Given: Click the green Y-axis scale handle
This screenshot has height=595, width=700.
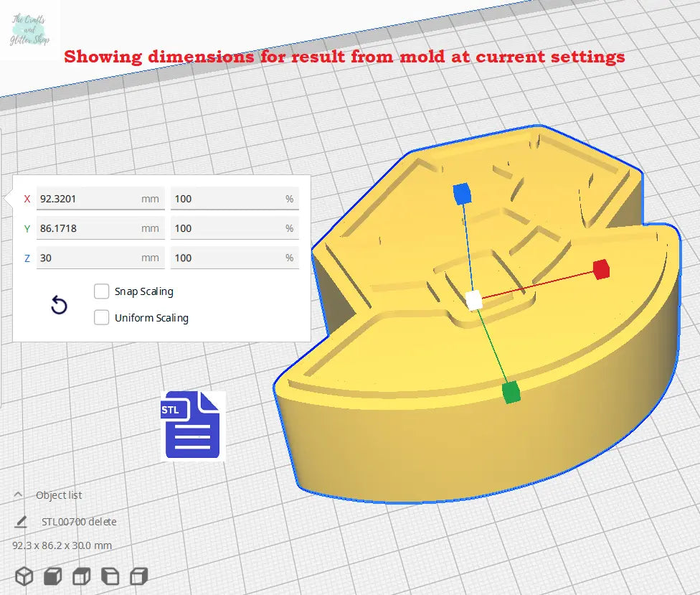Looking at the screenshot, I should (511, 393).
